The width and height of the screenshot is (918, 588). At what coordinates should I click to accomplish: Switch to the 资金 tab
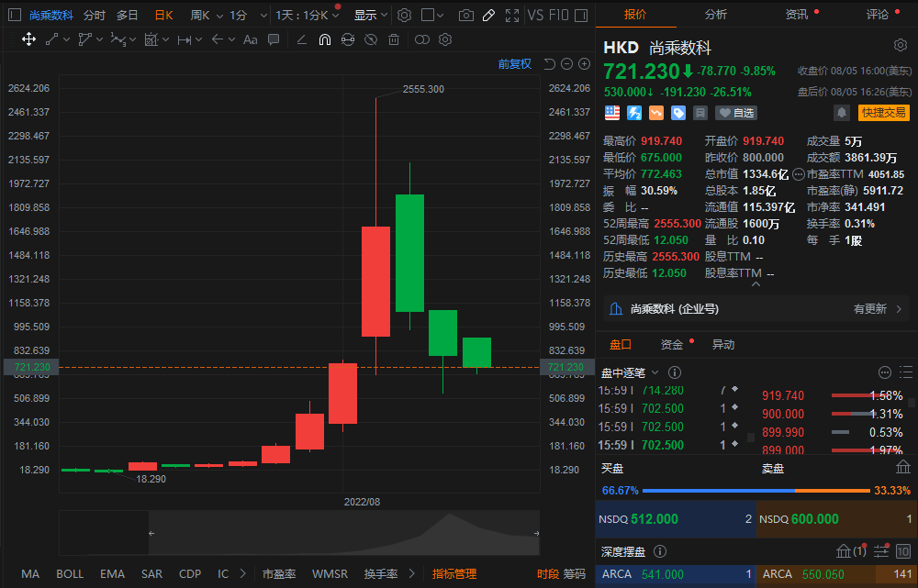(672, 345)
